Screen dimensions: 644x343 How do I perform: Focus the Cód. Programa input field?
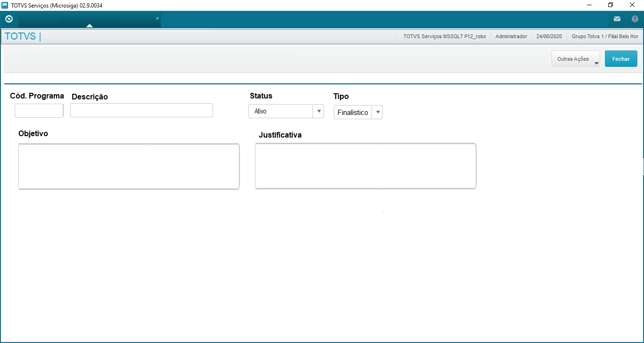point(39,111)
